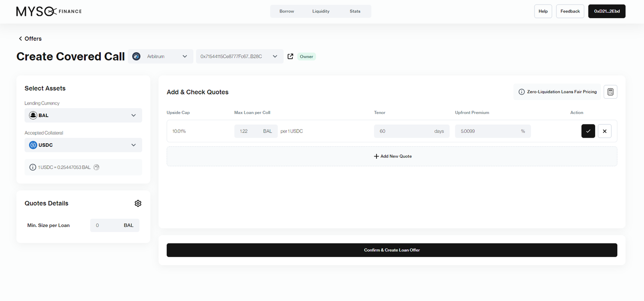Open Zero-Liquidation Loans Fair Pricing info
Screen dimensions: 644x301
[557, 92]
